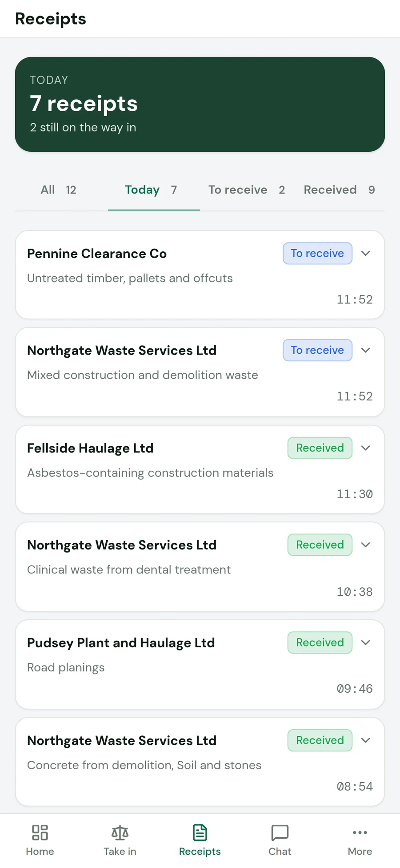
Task: Expand the Clinical waste receipt chevron
Action: [x=366, y=545]
